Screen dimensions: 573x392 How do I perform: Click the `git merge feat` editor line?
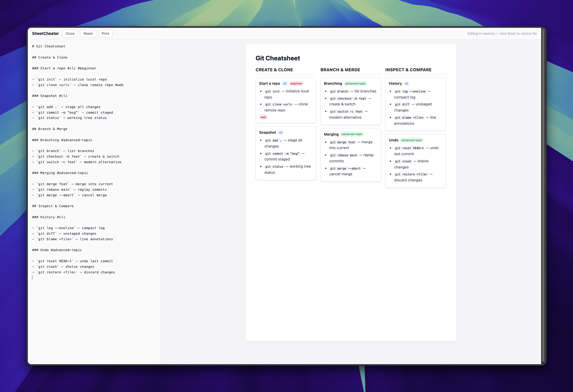point(72,184)
